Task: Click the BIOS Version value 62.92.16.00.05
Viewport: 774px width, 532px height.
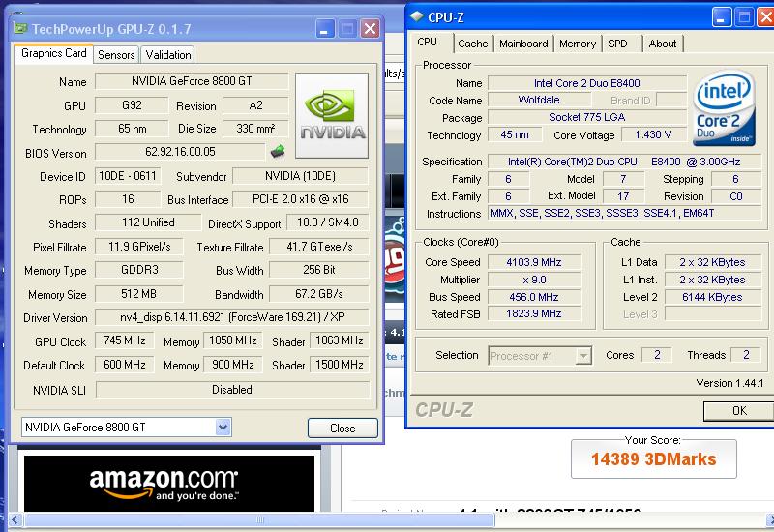Action: click(180, 152)
